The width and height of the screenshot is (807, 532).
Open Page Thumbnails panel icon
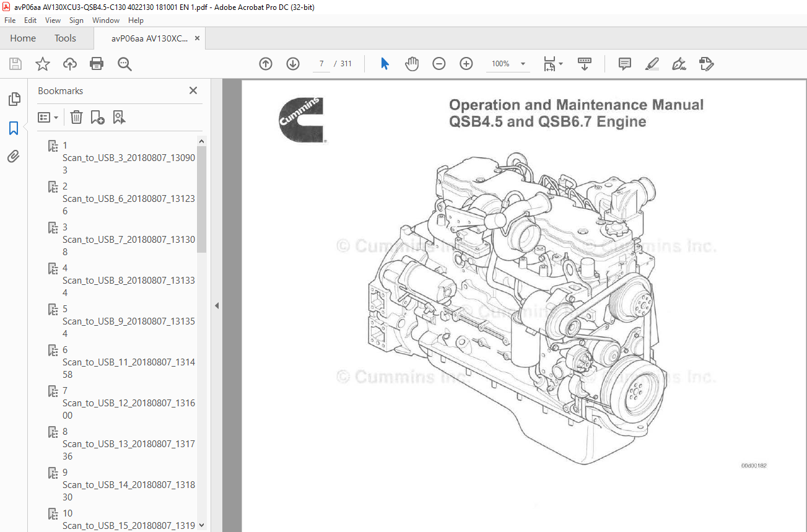point(14,99)
